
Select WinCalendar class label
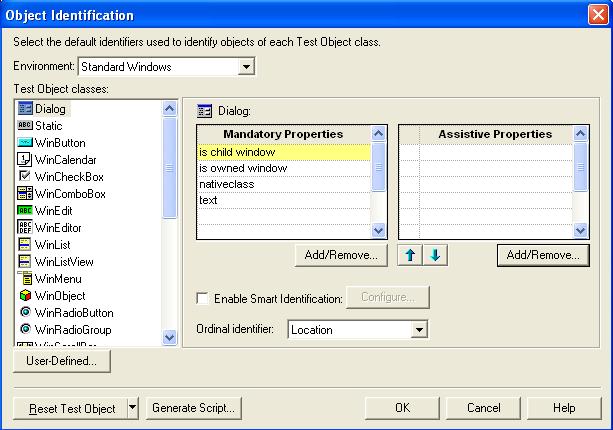pos(66,160)
